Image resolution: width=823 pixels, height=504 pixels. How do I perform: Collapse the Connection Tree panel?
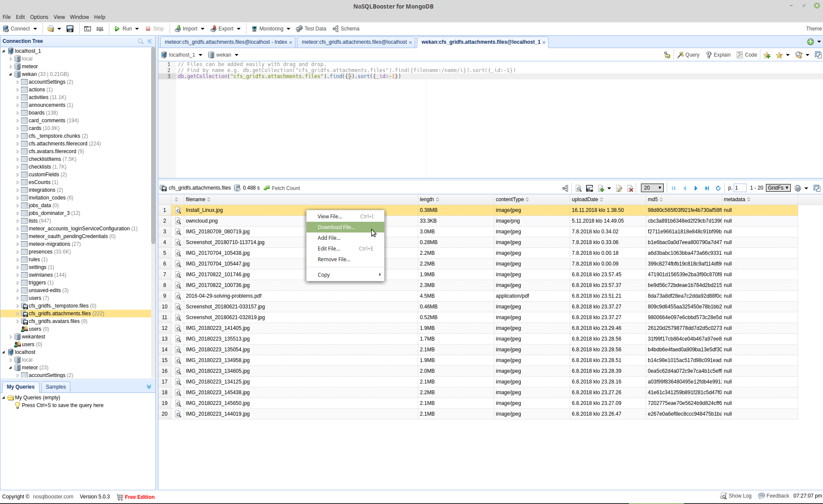(x=150, y=41)
